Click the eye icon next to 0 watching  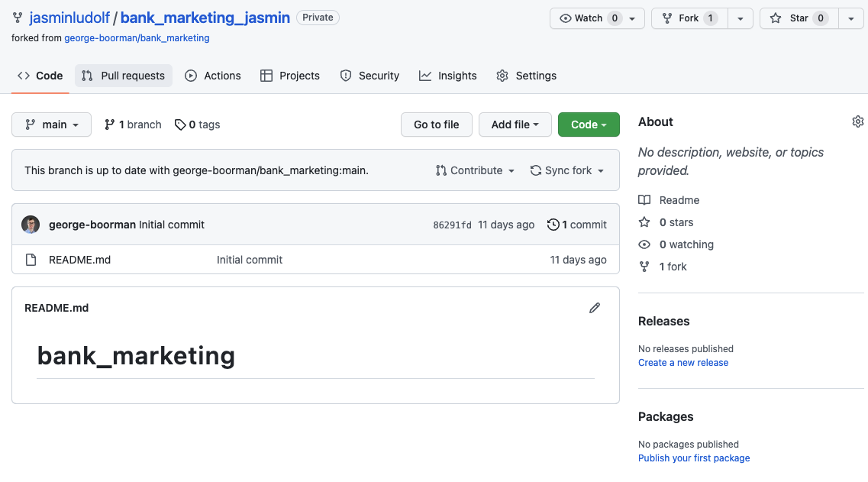[644, 244]
